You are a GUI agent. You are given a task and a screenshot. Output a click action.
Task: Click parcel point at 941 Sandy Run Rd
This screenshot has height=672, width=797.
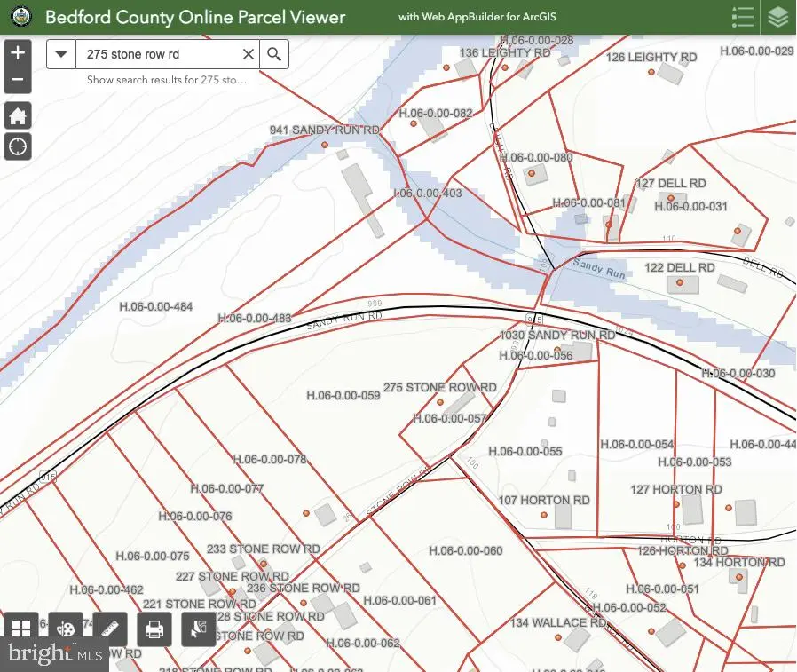click(x=325, y=144)
